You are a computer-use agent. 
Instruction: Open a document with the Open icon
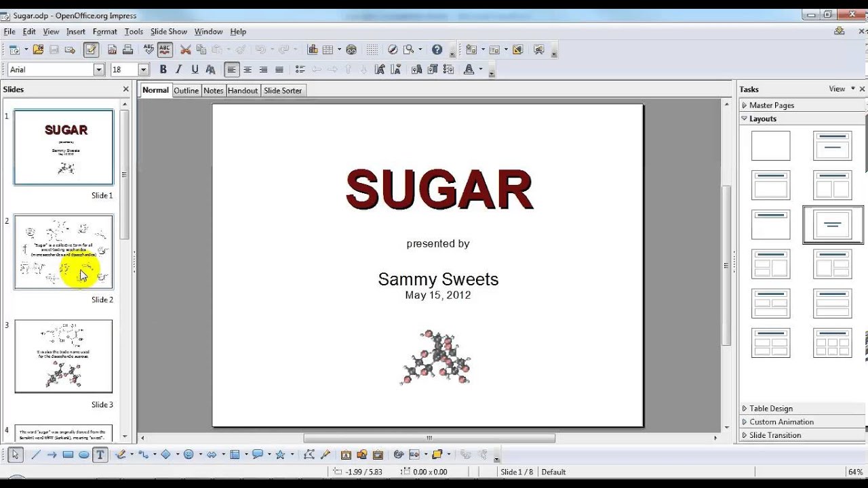click(x=38, y=49)
